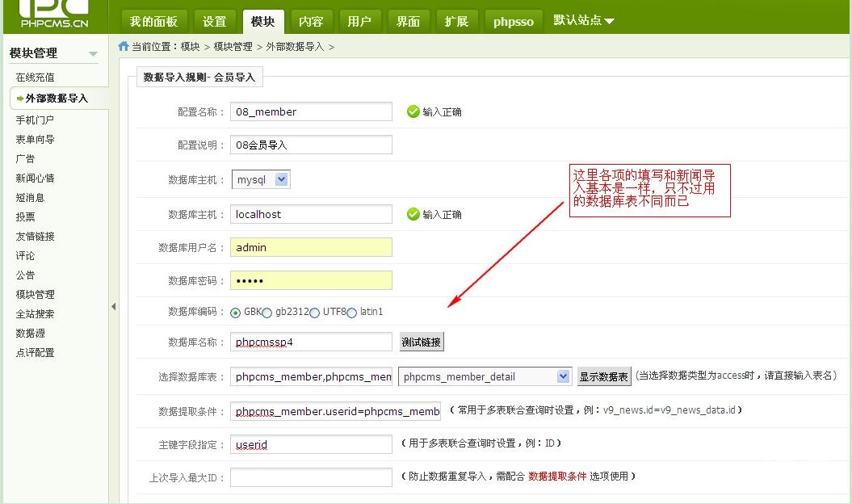Screen dimensions: 852x504
Task: Click the empty 上次导入最大ID field
Action: pyautogui.click(x=311, y=477)
